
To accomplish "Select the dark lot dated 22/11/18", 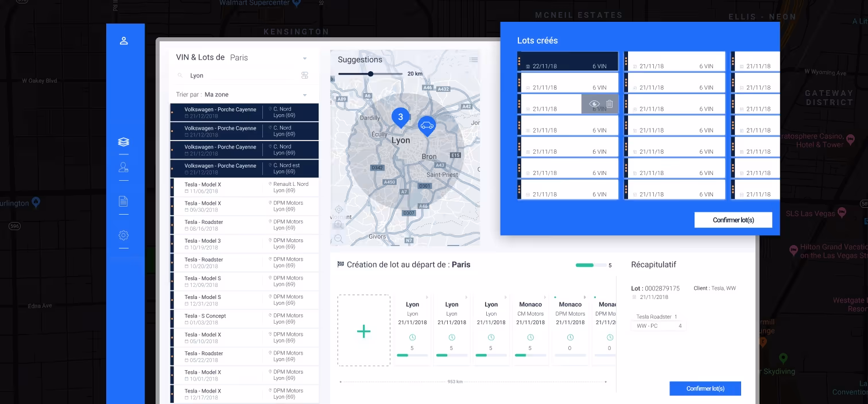I will coord(568,61).
